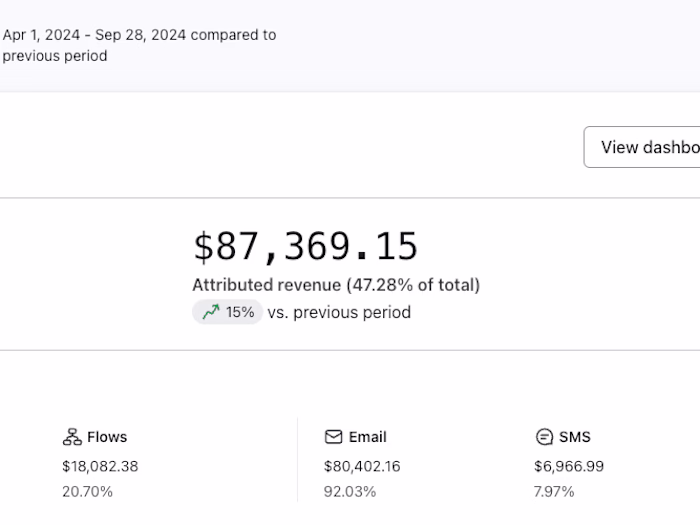Select the SMS channel label
This screenshot has height=525, width=700.
(x=575, y=437)
